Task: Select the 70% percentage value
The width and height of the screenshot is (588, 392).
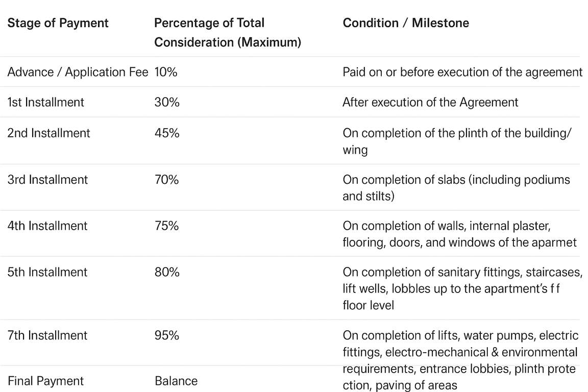Action: click(x=167, y=180)
